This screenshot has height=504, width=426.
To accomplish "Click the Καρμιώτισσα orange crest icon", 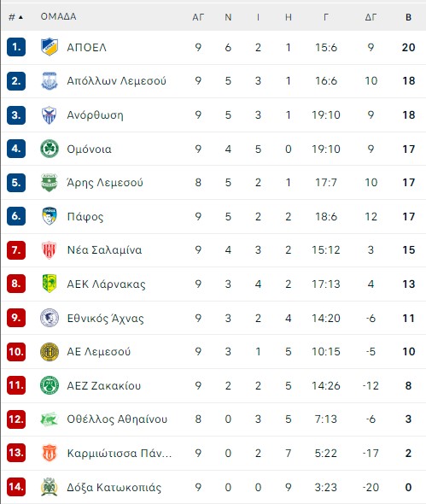I will pos(50,453).
